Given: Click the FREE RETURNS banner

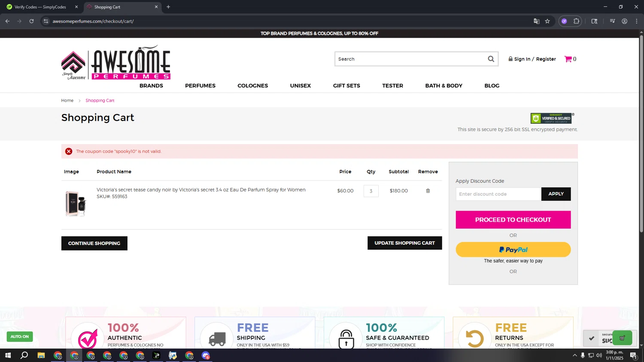Looking at the screenshot, I should (x=513, y=333).
